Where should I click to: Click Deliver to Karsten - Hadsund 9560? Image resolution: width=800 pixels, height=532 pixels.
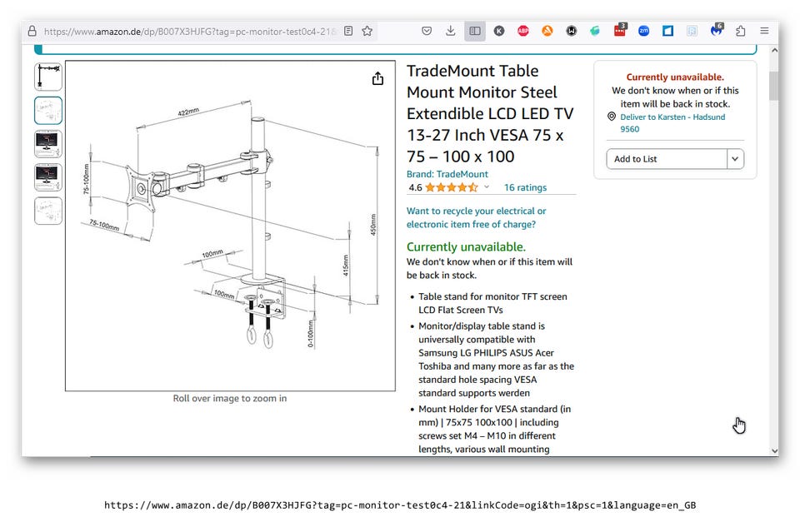[x=672, y=123]
